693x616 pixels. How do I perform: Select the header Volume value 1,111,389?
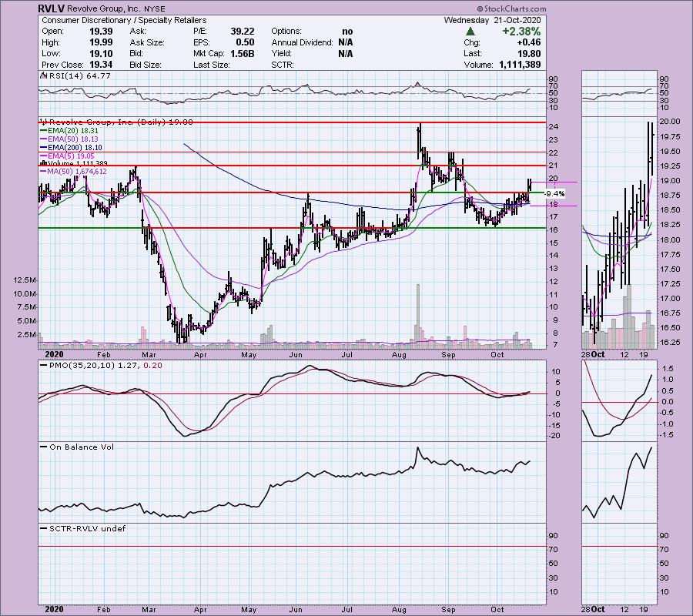pos(520,65)
